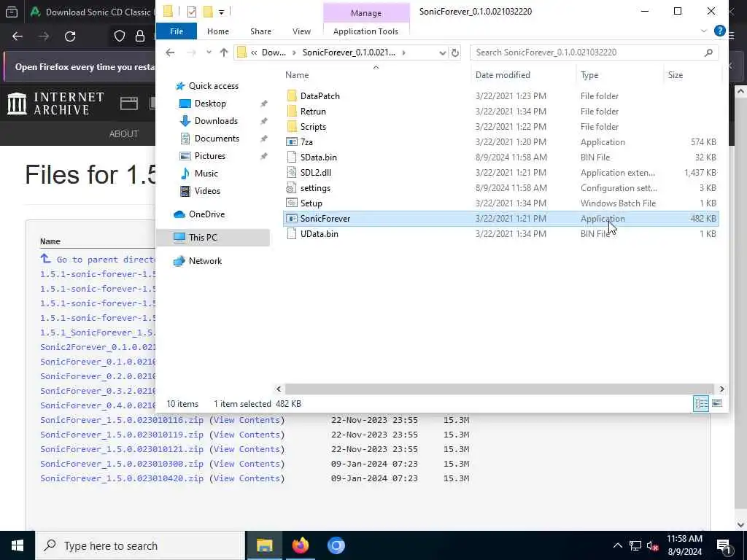
Task: Click the Windows taskbar search box
Action: coord(140,545)
